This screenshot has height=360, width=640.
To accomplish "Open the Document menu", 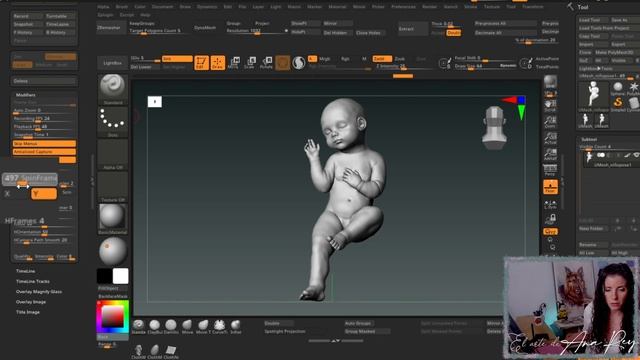I will click(162, 7).
